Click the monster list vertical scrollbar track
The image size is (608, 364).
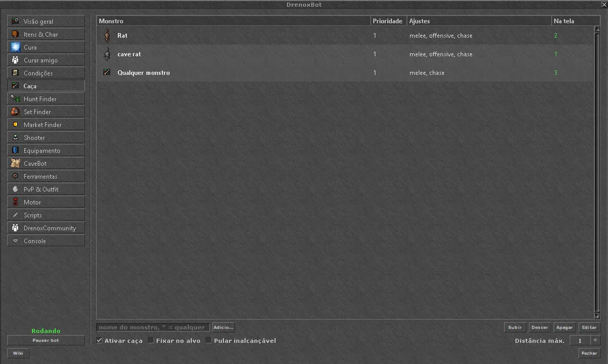597,172
